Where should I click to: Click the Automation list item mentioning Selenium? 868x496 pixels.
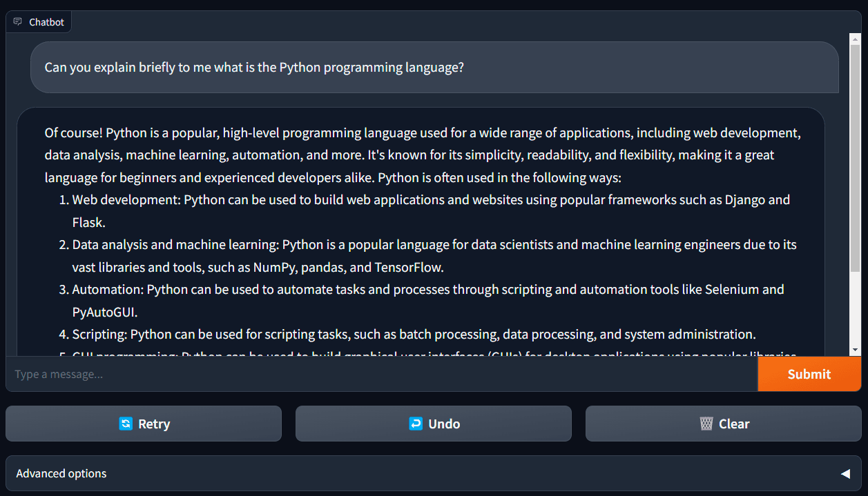(x=428, y=301)
